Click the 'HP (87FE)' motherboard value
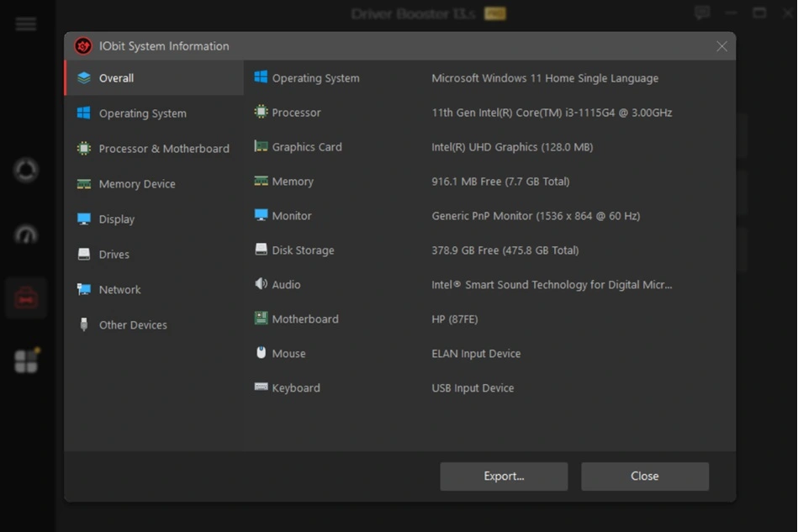 [455, 319]
